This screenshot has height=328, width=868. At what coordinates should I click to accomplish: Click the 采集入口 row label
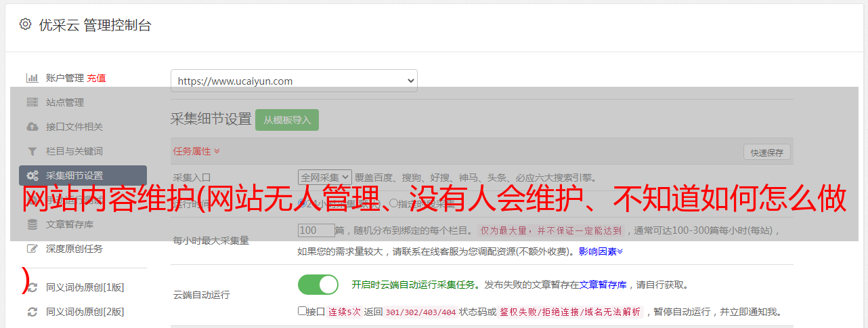click(192, 178)
